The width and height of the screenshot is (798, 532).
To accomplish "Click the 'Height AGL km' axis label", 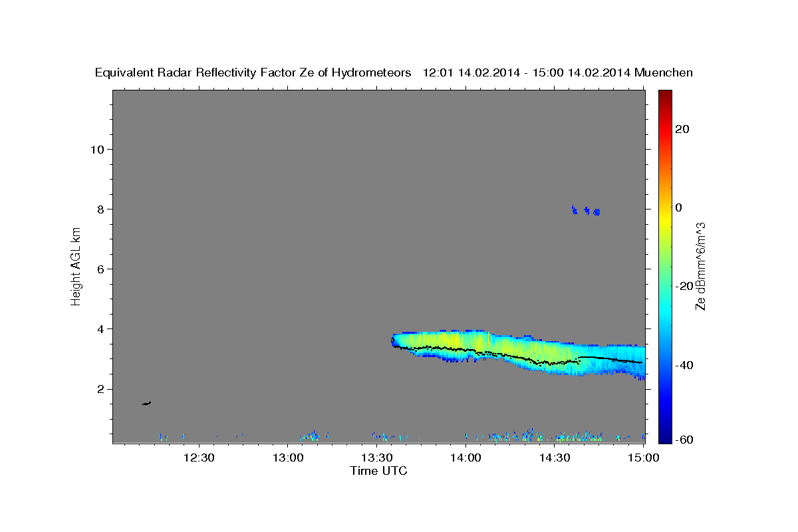I will (76, 267).
